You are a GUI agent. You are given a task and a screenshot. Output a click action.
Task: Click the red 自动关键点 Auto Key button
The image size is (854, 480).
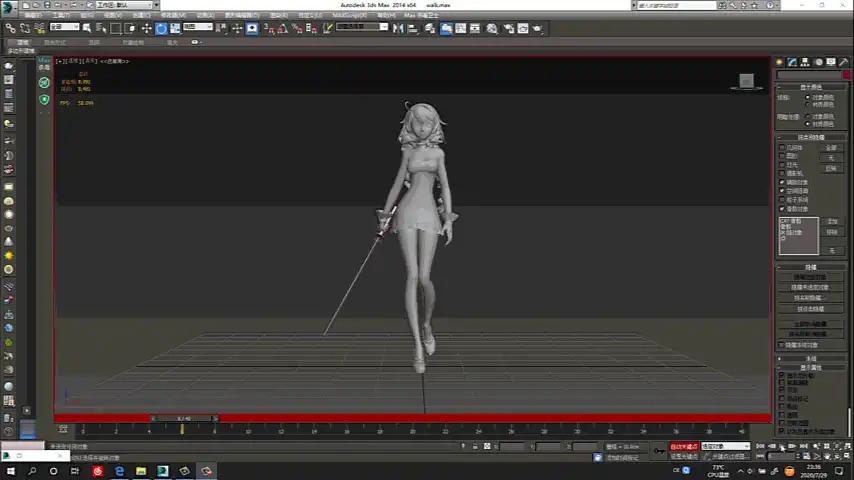[684, 447]
